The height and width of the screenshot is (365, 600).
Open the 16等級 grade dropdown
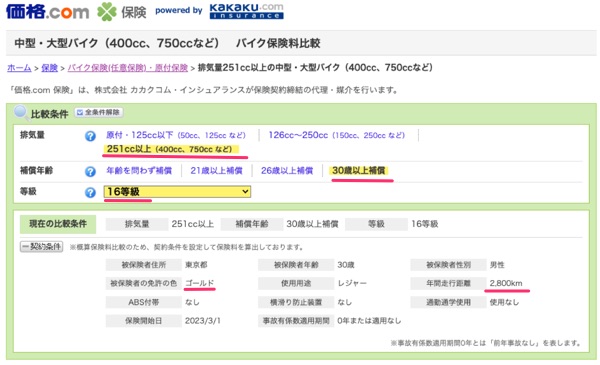(x=177, y=192)
